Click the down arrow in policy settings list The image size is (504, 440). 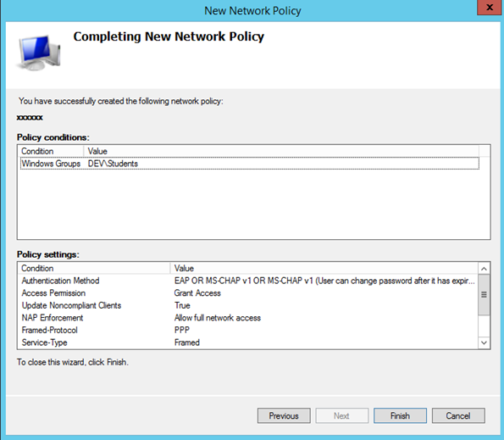pos(484,343)
